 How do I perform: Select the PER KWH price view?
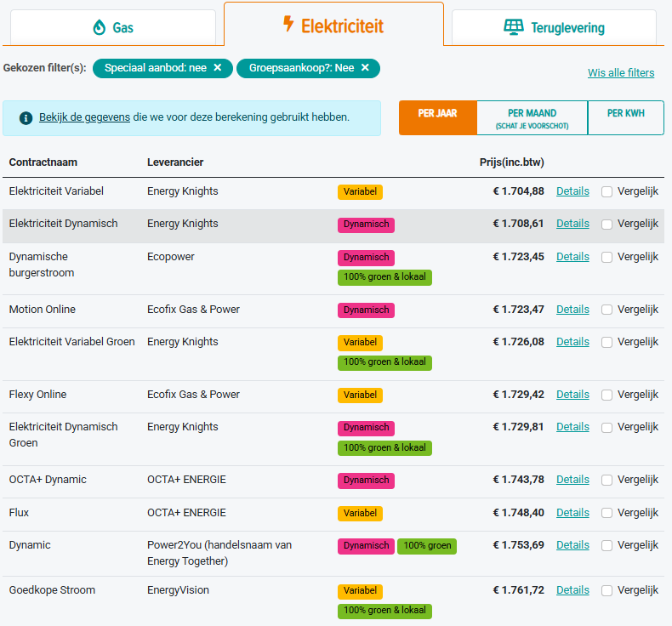click(626, 118)
